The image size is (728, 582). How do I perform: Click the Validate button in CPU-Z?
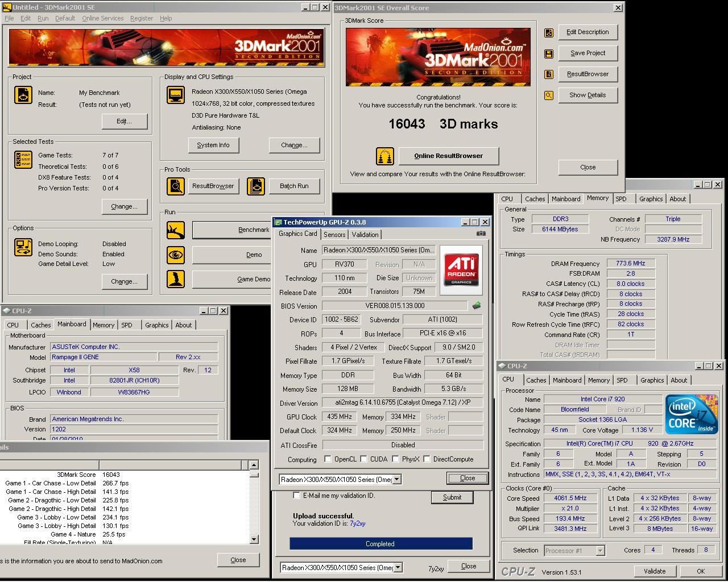(655, 571)
